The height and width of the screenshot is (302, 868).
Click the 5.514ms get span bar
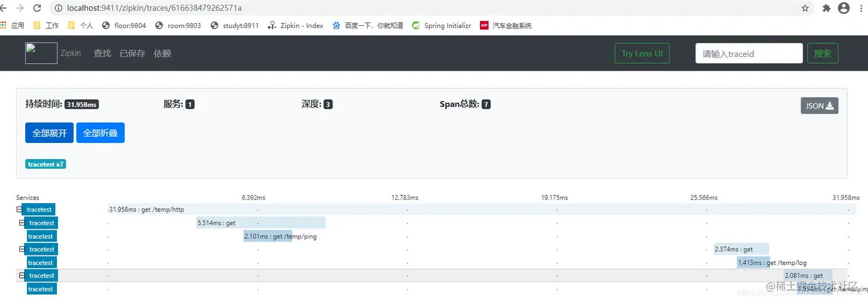261,223
